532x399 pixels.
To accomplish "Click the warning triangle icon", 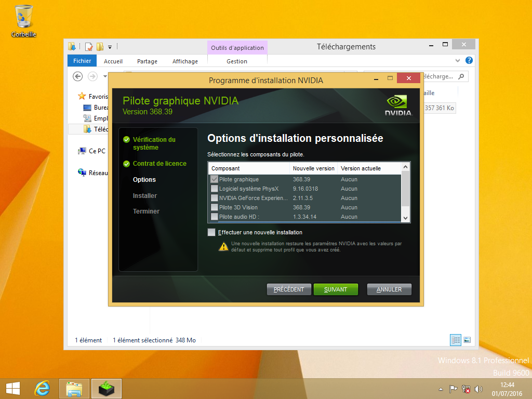I will click(223, 247).
